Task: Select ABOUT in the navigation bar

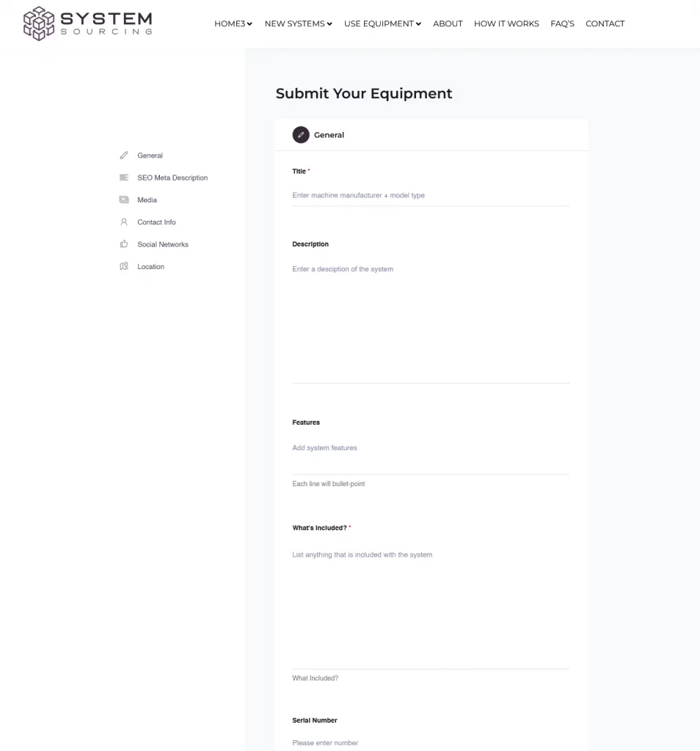Action: (448, 23)
